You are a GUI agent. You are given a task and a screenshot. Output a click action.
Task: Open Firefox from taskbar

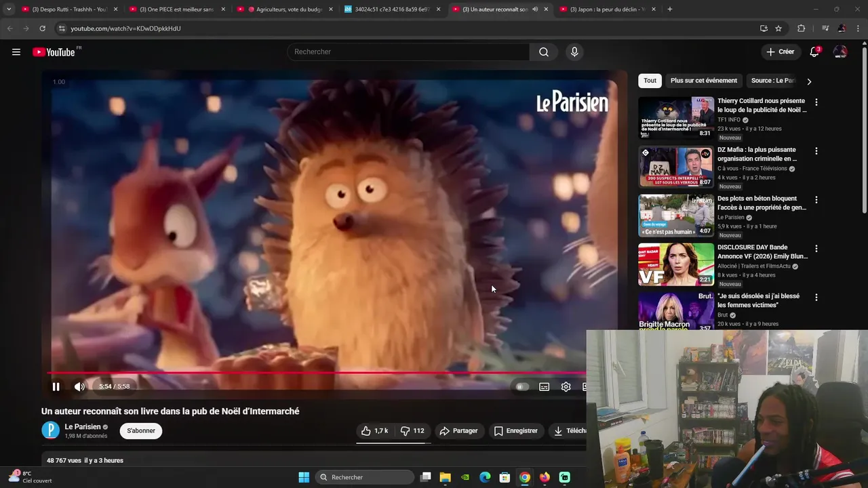545,477
